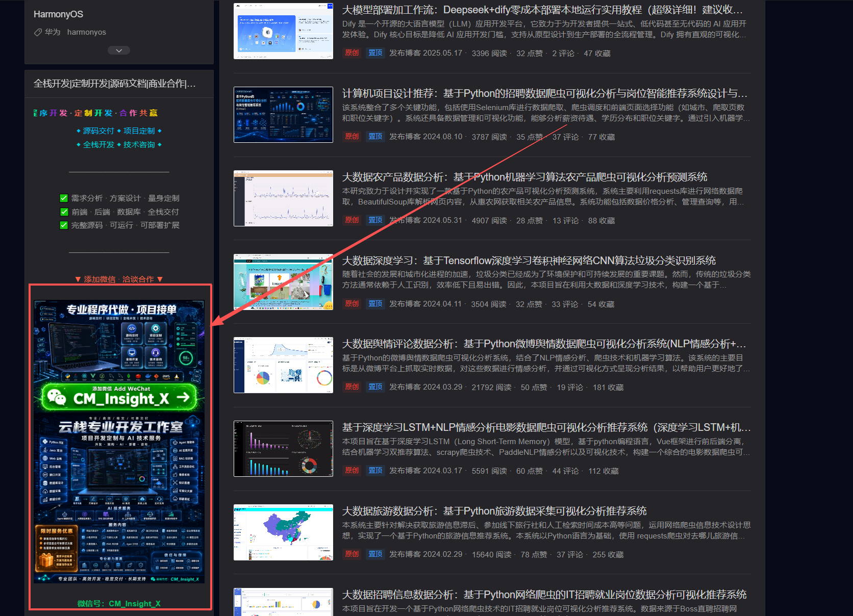Click 原创 tag on the Deepseek+dify article

(352, 53)
